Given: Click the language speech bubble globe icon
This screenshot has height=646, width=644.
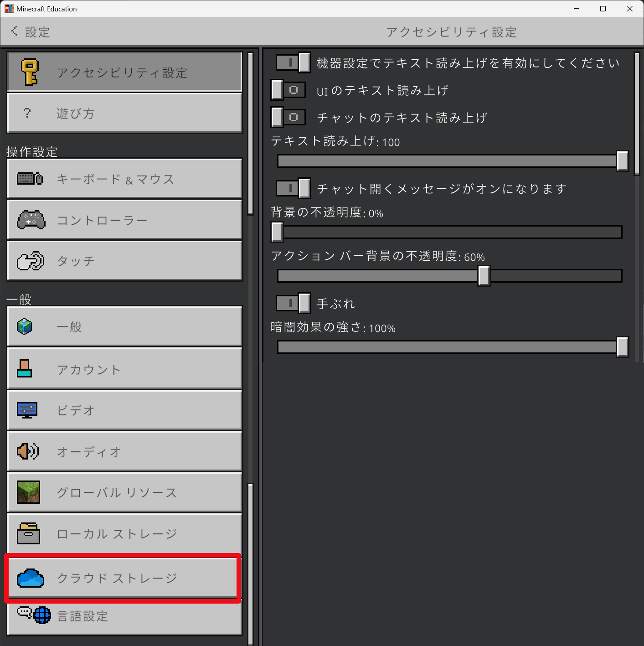Looking at the screenshot, I should coord(34,615).
